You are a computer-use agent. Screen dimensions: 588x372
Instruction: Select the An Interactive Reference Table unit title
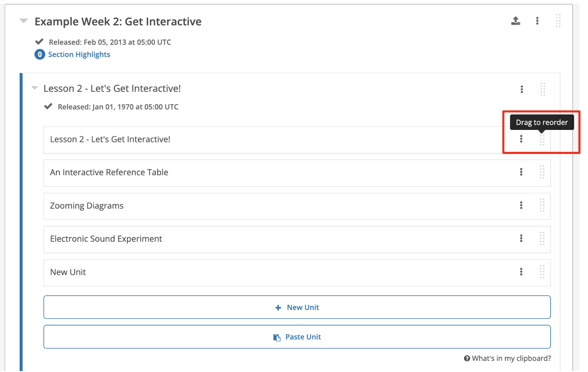tap(109, 172)
